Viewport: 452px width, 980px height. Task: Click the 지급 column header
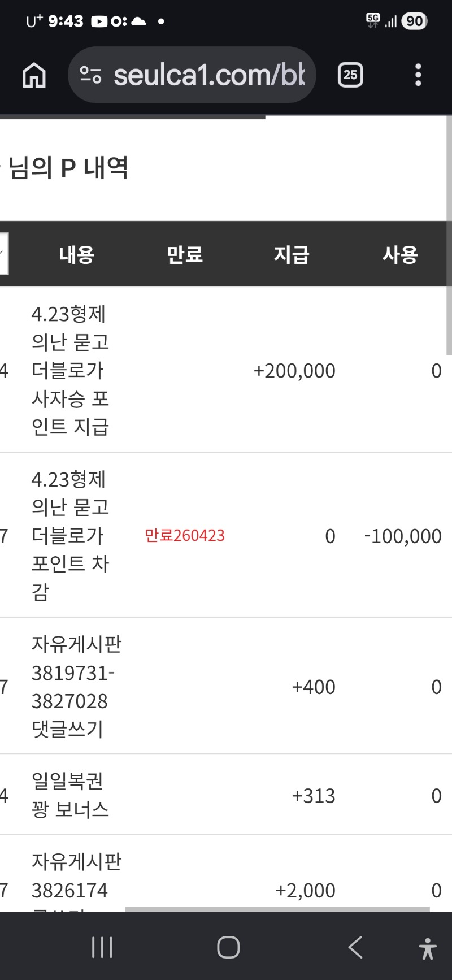tap(292, 254)
